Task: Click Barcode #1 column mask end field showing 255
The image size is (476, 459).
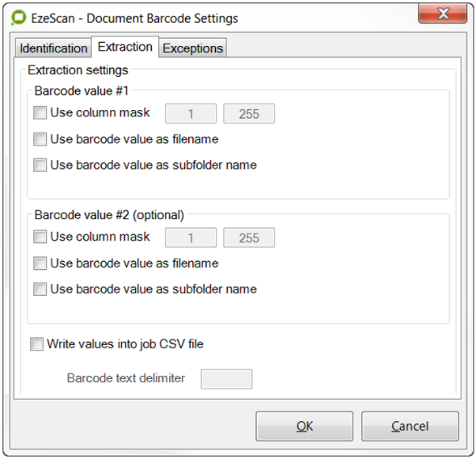Action: coord(249,113)
